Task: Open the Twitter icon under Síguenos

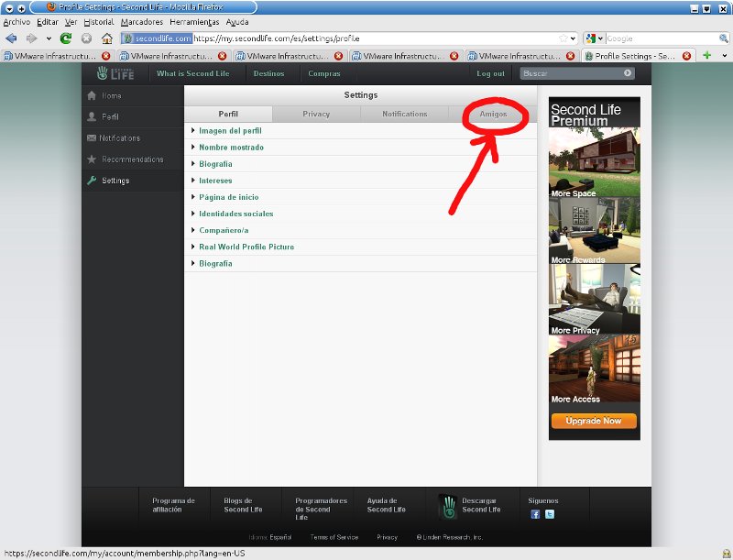Action: point(550,514)
